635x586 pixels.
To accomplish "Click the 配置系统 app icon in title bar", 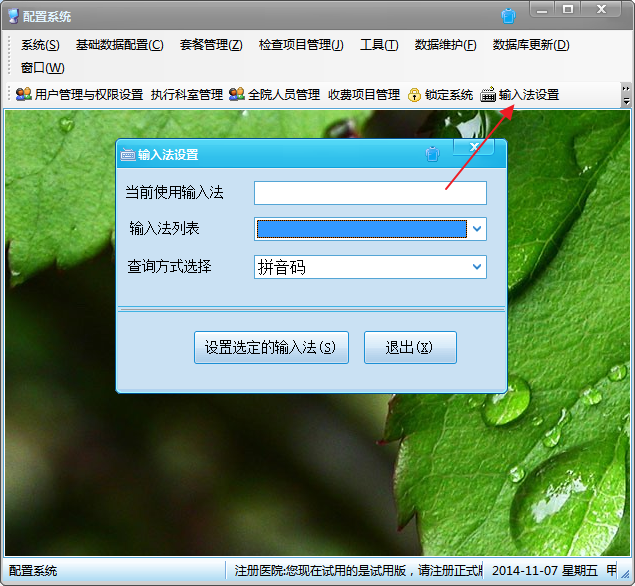I will pyautogui.click(x=13, y=16).
